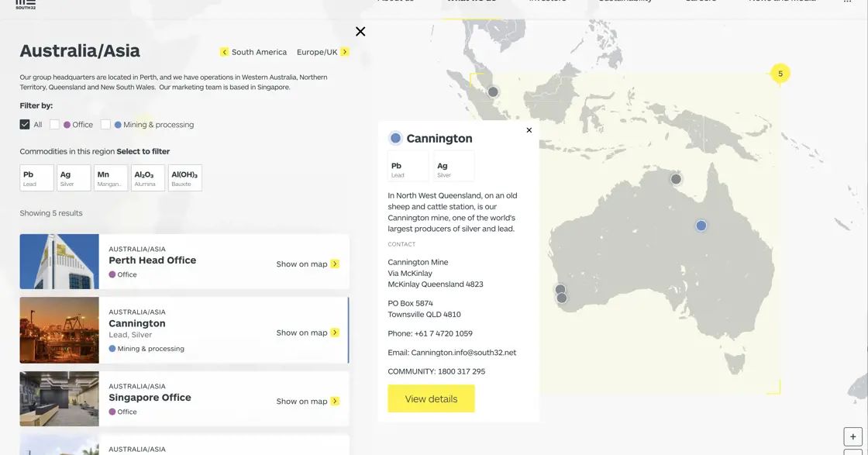Close the Australia/Asia region panel
This screenshot has height=455, width=868.
coord(360,32)
